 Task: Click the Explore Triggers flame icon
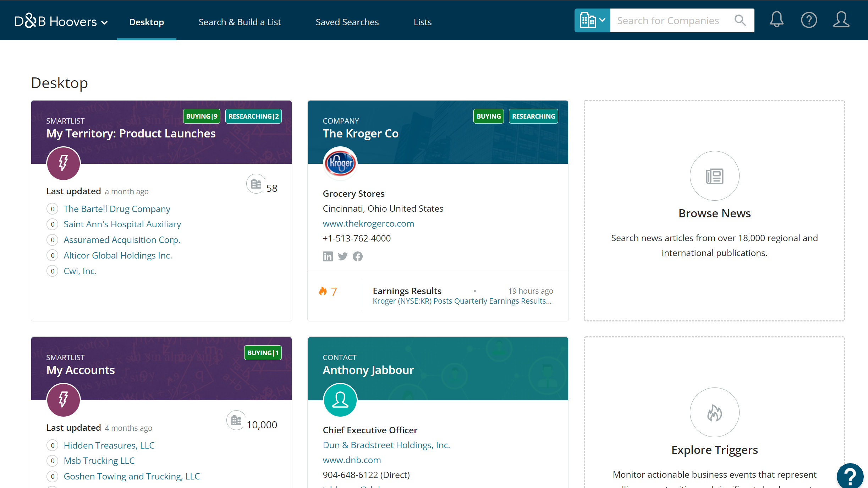coord(714,412)
